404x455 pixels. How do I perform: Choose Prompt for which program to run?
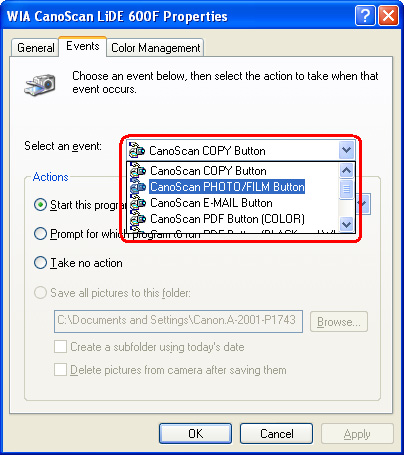(x=40, y=234)
